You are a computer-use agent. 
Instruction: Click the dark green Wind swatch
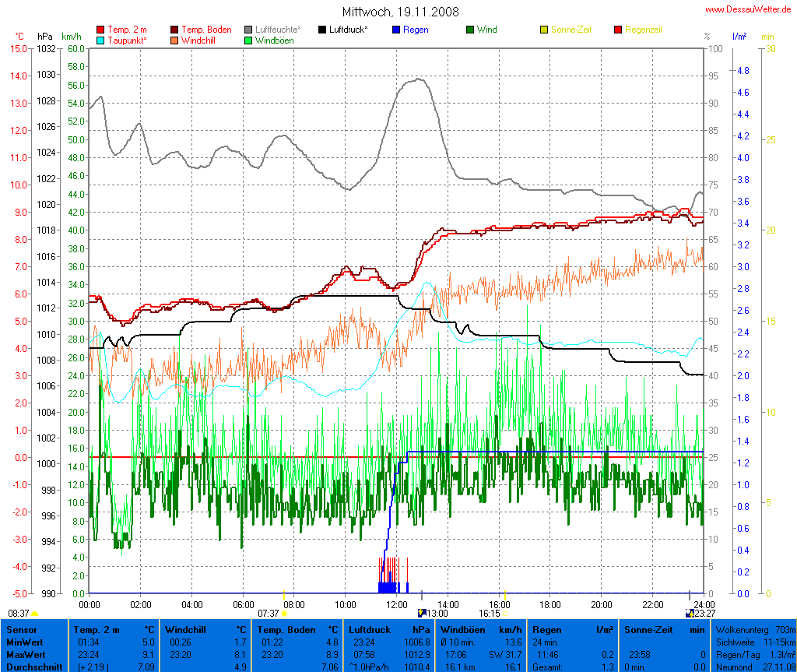pos(471,30)
